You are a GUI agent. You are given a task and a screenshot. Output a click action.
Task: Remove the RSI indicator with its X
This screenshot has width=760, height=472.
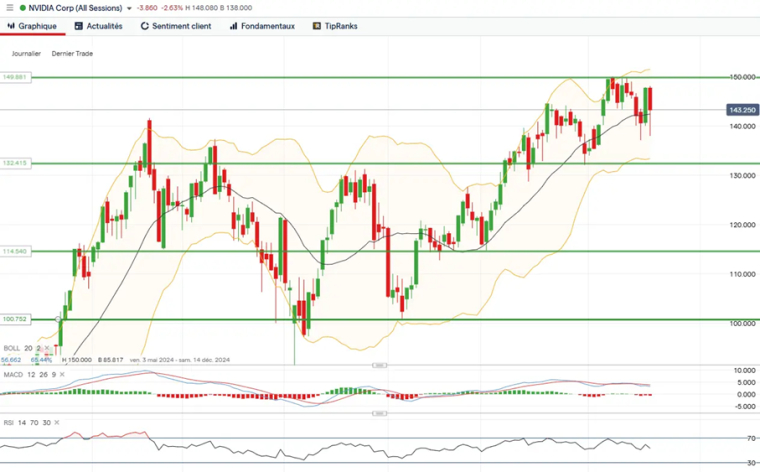coord(56,423)
